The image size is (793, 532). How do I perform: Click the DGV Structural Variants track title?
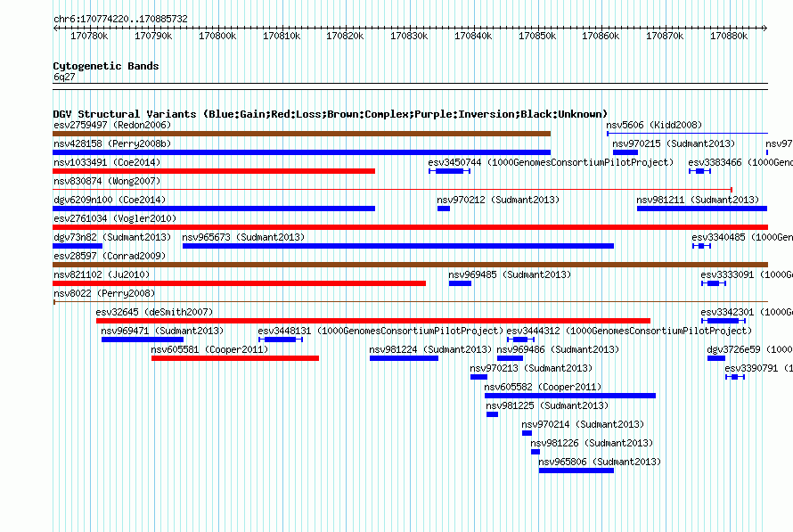coord(331,114)
